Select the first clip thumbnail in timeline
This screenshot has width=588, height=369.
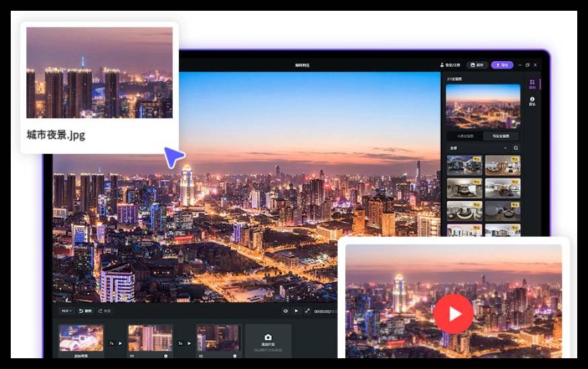pos(81,338)
